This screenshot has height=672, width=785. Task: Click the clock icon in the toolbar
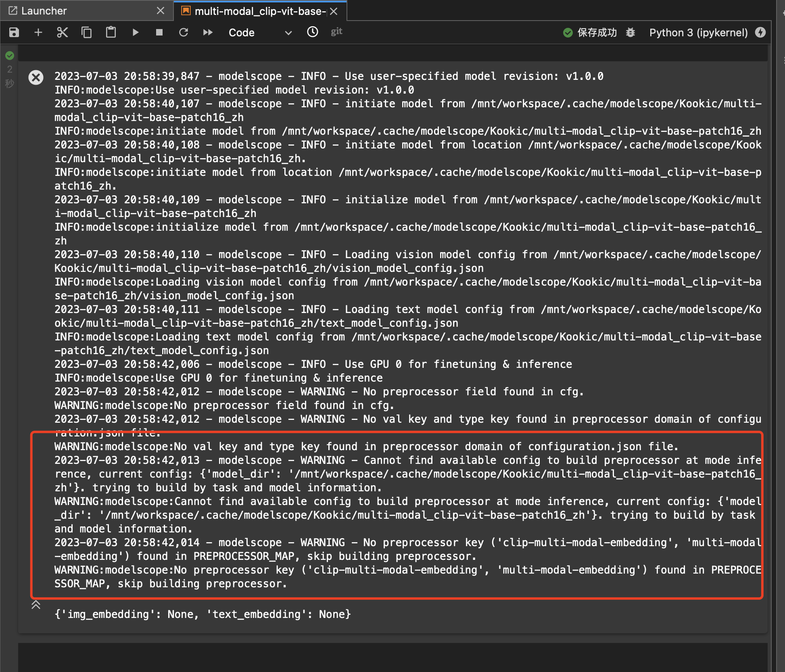pyautogui.click(x=313, y=32)
